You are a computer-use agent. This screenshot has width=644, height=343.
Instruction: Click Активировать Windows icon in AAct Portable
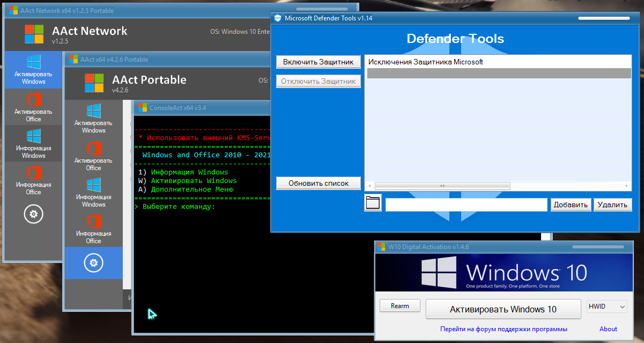point(94,111)
